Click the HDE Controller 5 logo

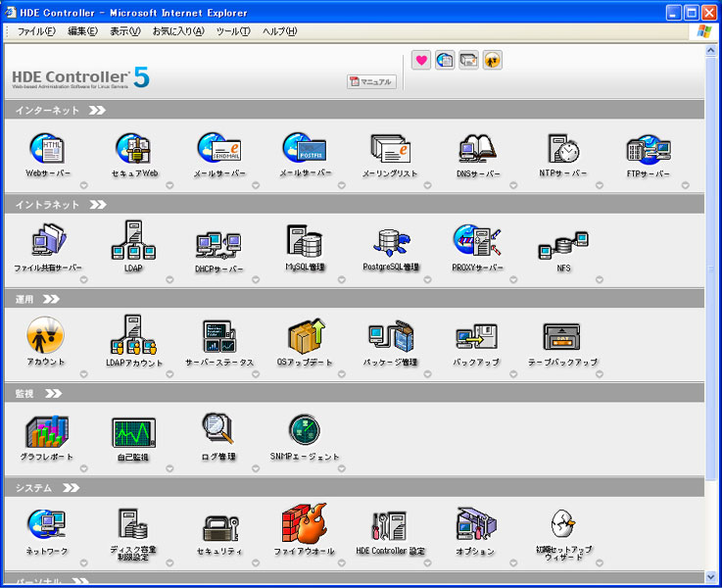80,77
